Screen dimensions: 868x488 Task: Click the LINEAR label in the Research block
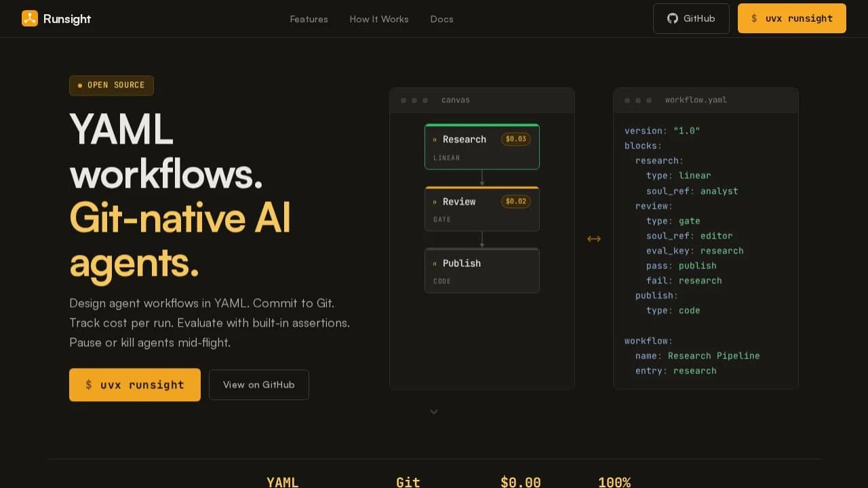(447, 158)
